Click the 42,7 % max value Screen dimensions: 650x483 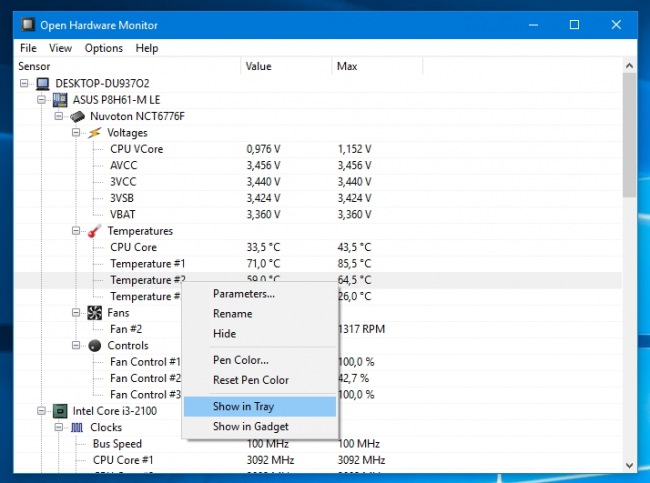coord(354,378)
